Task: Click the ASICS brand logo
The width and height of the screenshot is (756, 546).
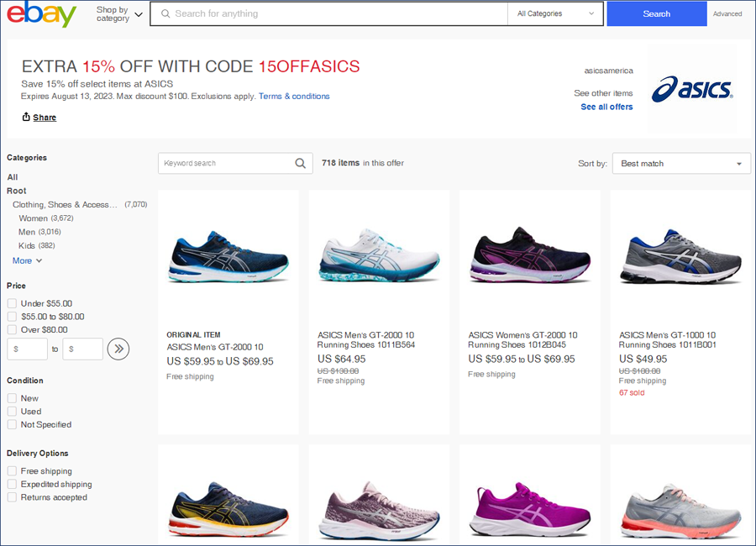Action: coord(692,89)
